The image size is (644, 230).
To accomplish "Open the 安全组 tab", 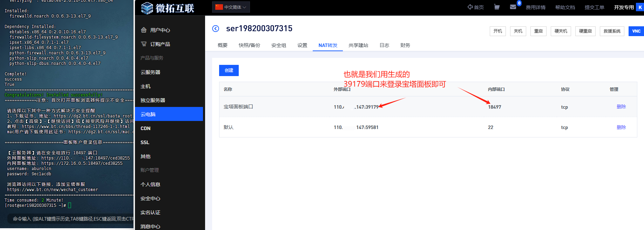I will (x=279, y=45).
